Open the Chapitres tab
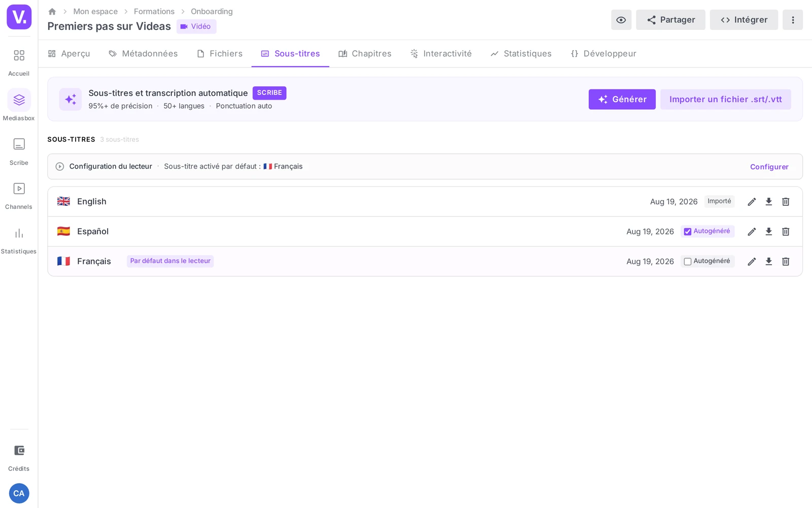Viewport: 812px width, 508px height. click(365, 54)
